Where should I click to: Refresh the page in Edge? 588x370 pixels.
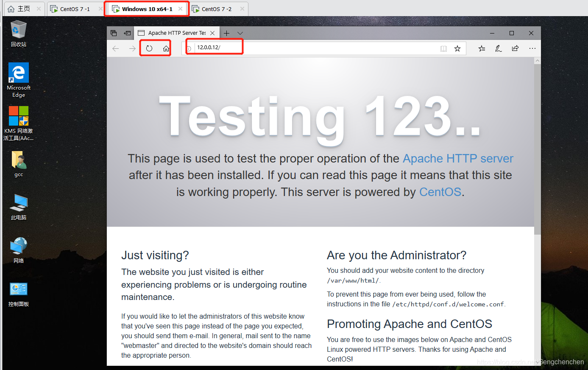(x=149, y=48)
